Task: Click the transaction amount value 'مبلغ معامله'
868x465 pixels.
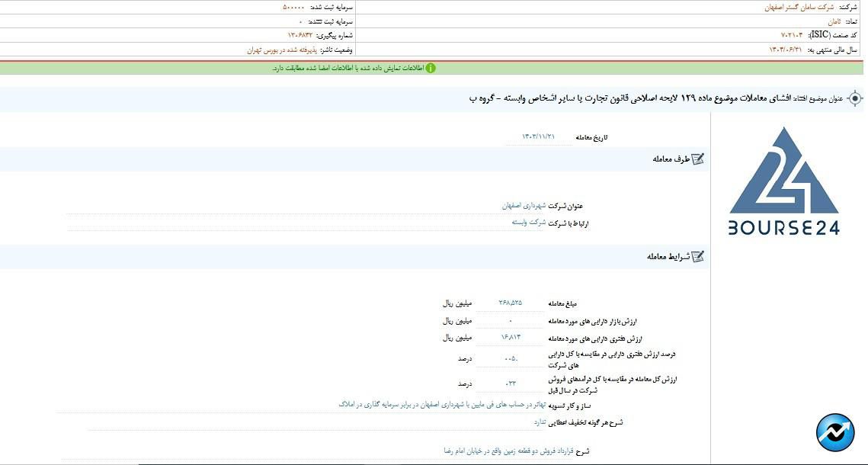Action: 510,303
